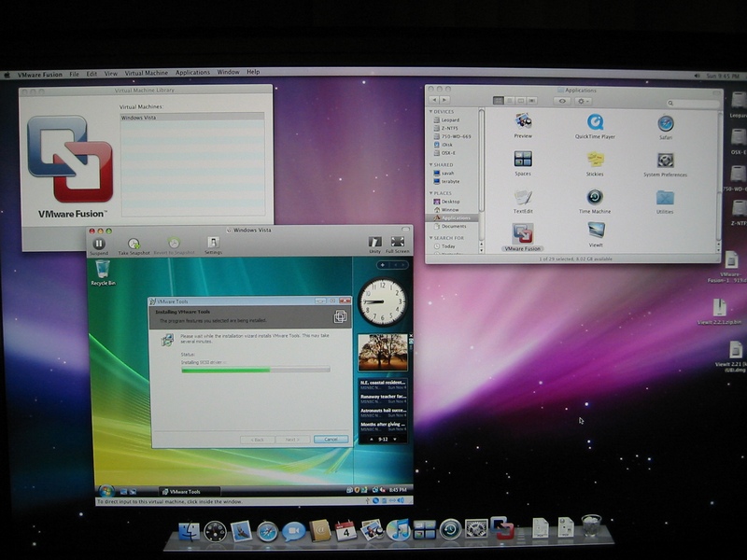This screenshot has height=560, width=747.
Task: Open the 'N.E. coastal resident...' headline
Action: [383, 385]
